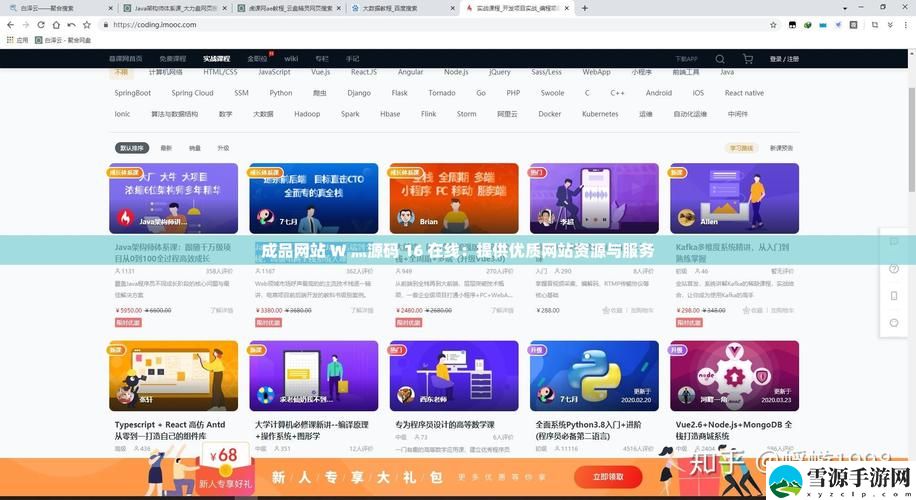This screenshot has height=500, width=916.
Task: Open the 7七月 CTO course thumbnail
Action: pyautogui.click(x=314, y=198)
